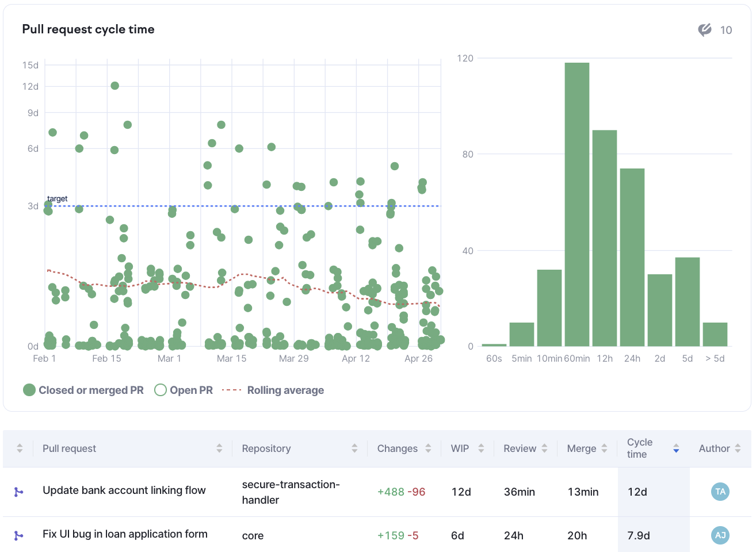Viewport: 756px width, 552px height.
Task: Click the insights icon beside the 10 count
Action: coord(705,30)
